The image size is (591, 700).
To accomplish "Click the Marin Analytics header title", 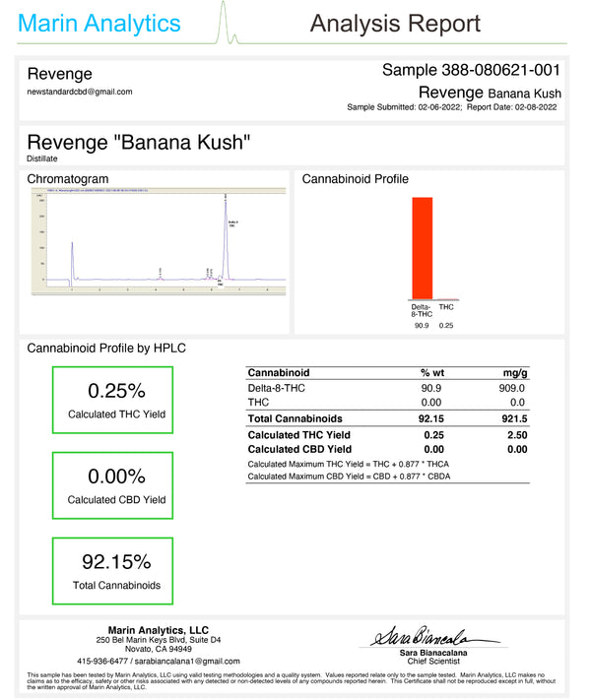I will (101, 24).
